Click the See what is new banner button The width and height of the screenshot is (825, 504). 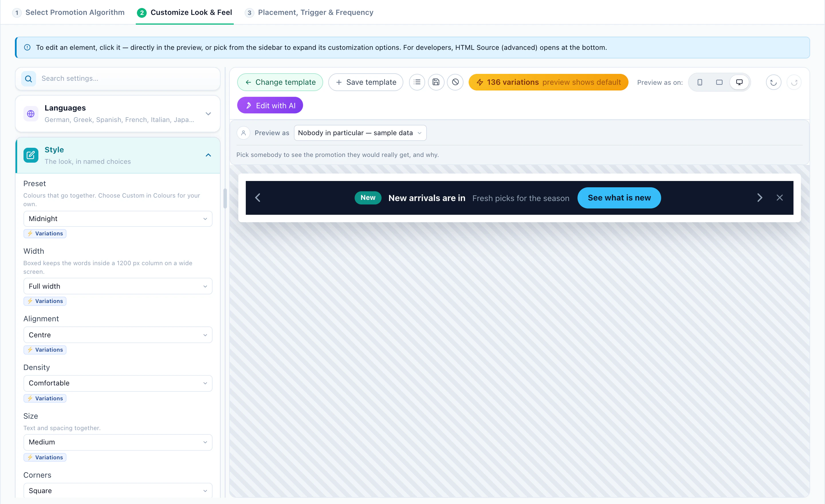619,198
